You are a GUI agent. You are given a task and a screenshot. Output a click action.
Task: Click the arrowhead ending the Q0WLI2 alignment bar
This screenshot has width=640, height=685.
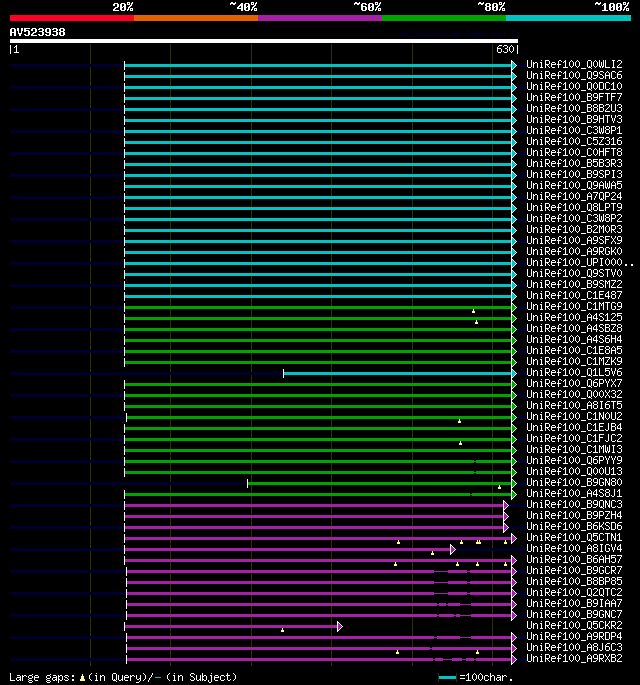(514, 66)
